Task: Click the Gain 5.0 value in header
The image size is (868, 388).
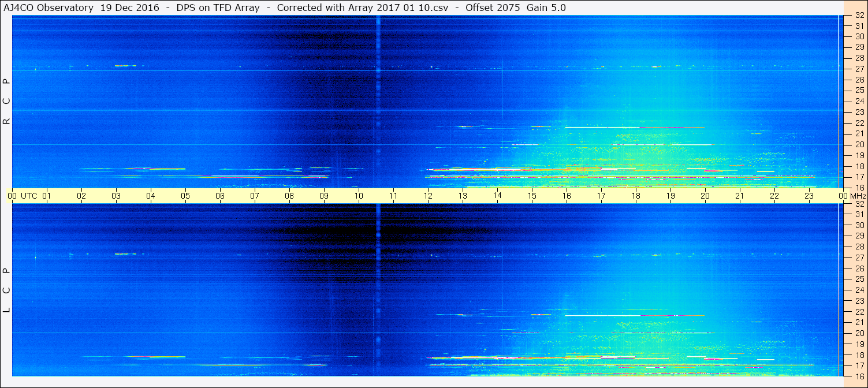Action: [546, 8]
